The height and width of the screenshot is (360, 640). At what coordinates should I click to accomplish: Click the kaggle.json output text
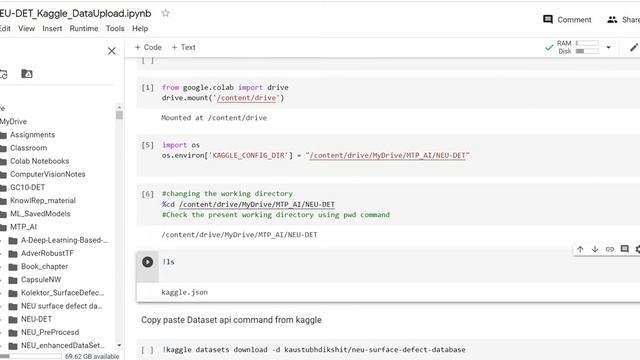pos(184,292)
